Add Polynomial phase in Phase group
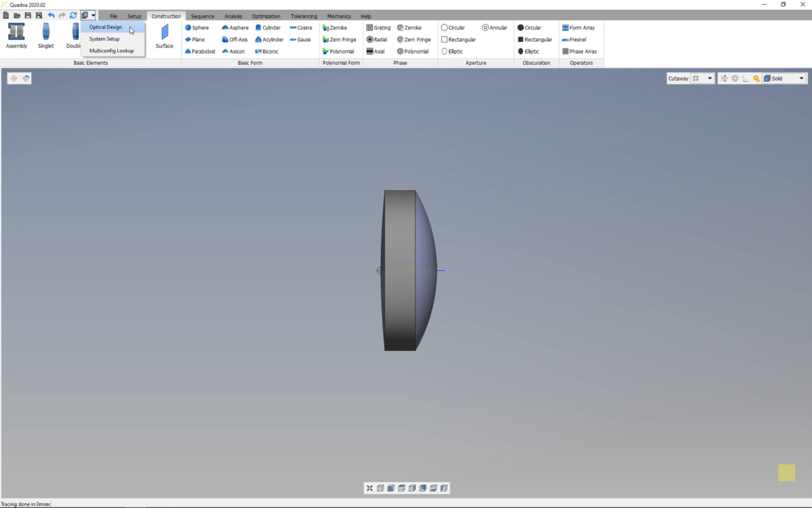 tap(413, 51)
